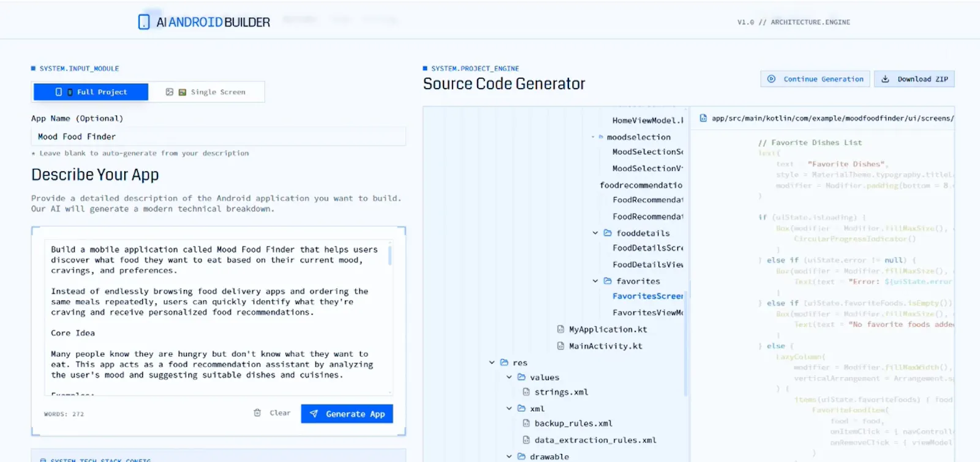Open MainActivity.kt in the tree
This screenshot has height=462, width=980.
(606, 346)
